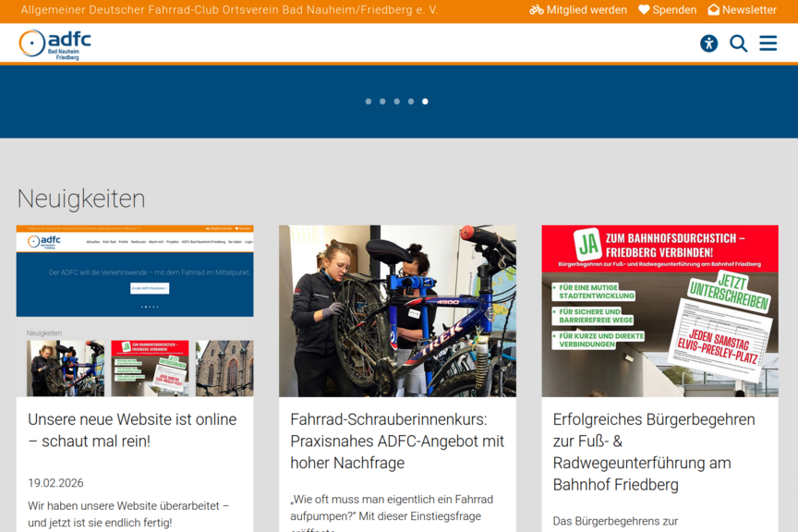The image size is (798, 532).
Task: Click the bicycle icon beside "Mitglied werden"
Action: click(536, 10)
